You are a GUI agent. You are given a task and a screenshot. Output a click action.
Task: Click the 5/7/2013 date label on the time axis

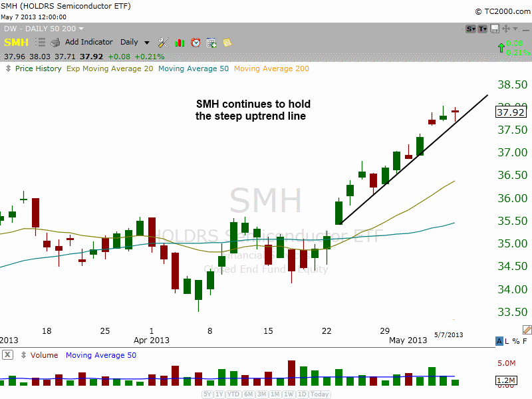coord(448,335)
